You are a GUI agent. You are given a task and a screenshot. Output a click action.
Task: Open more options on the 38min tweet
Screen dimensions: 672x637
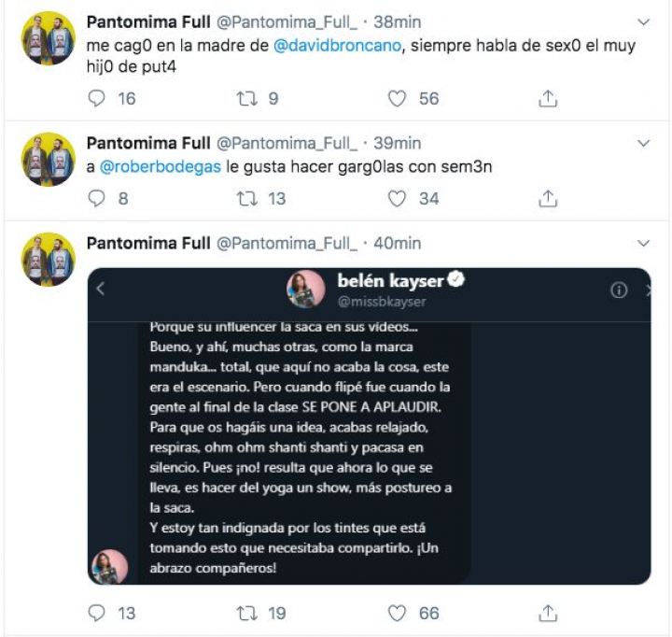pyautogui.click(x=643, y=21)
